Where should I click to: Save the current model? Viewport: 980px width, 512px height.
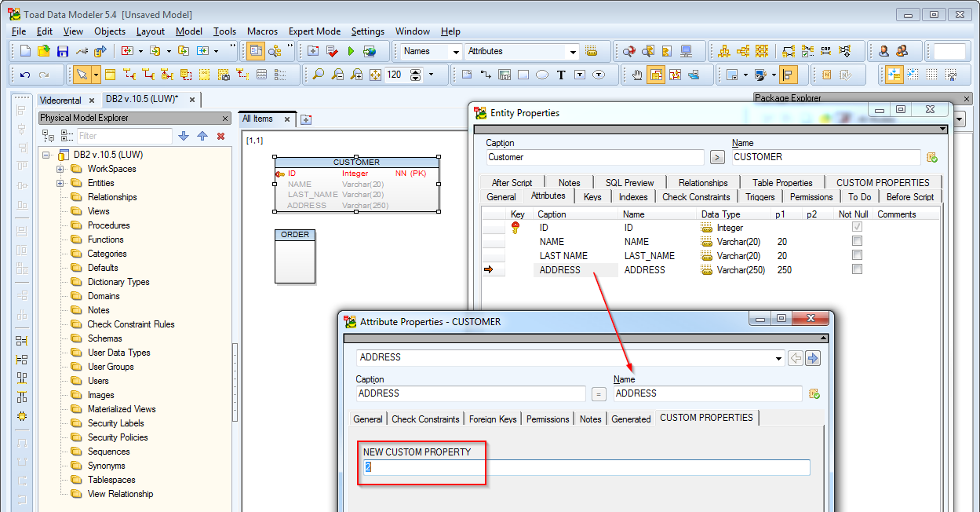click(x=63, y=51)
